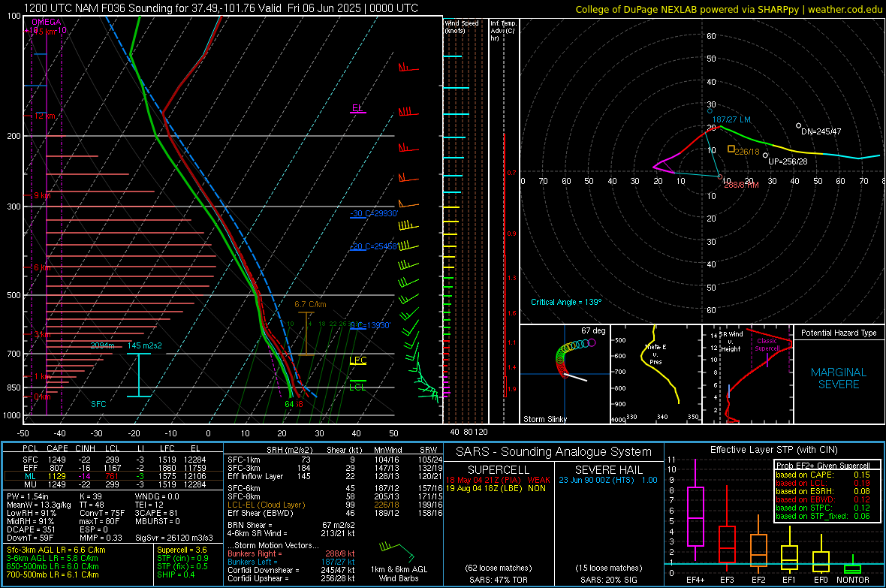886x588 pixels.
Task: Click the Inf. Temp. Adv. panel header
Action: [x=503, y=31]
